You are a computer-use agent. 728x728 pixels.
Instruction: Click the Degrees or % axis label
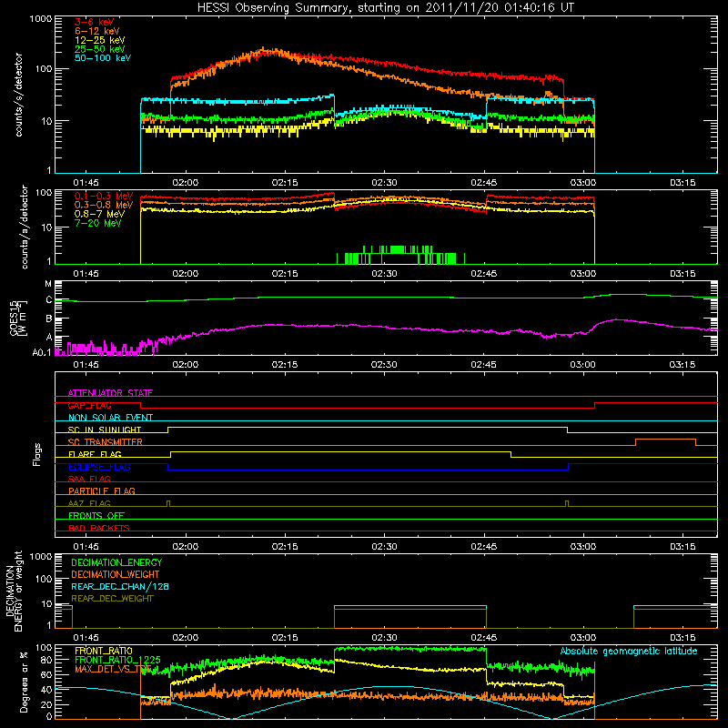coord(24,682)
